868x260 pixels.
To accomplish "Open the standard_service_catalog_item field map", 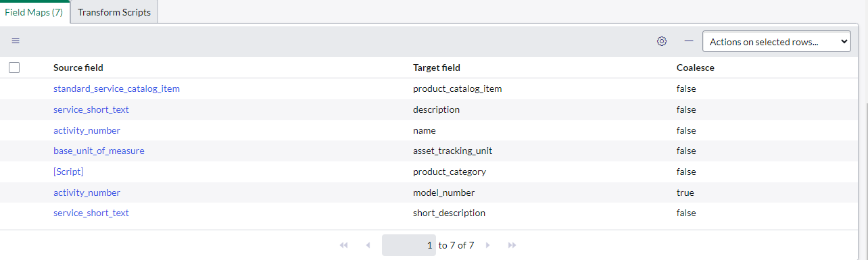I will tap(116, 88).
